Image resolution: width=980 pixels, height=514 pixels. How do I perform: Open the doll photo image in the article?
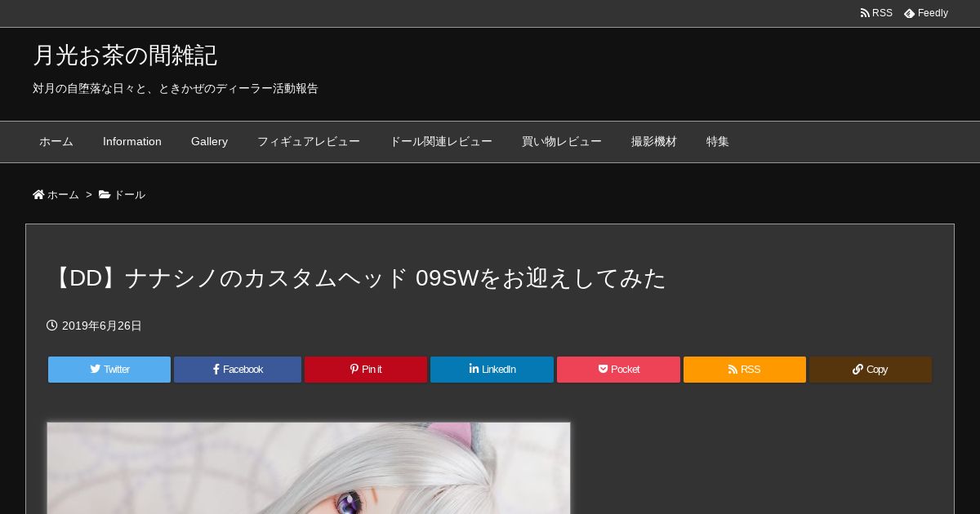(309, 468)
